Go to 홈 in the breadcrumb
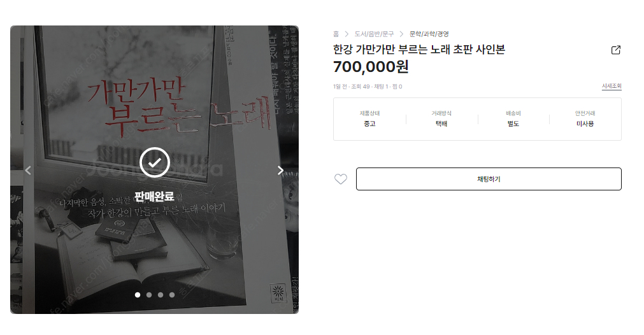 [x=336, y=34]
